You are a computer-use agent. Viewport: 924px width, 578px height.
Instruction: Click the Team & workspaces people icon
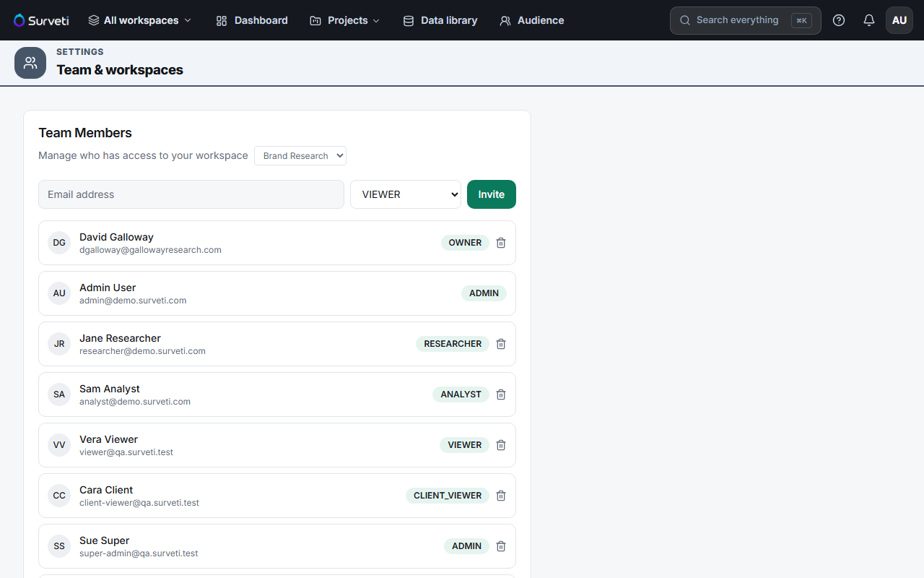(x=30, y=63)
